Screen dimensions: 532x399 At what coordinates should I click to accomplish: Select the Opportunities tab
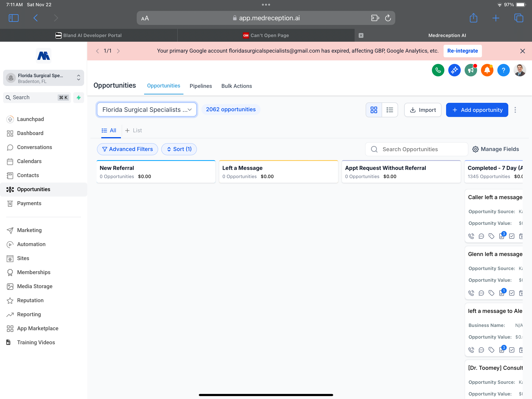click(164, 86)
